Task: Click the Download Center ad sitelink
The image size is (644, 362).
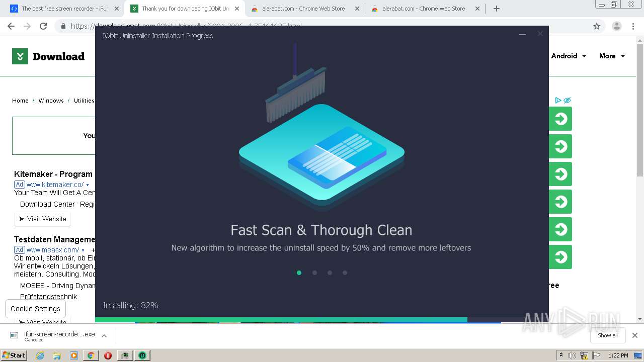Action: pos(47,204)
